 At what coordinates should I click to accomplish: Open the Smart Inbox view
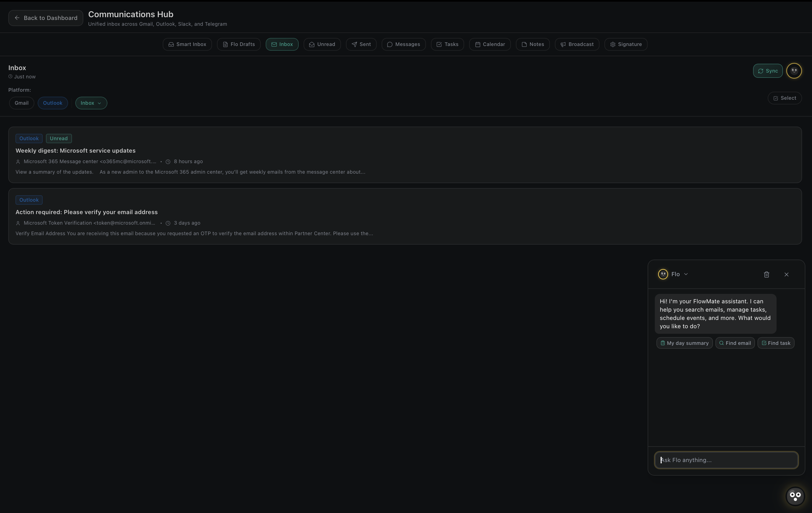(187, 44)
